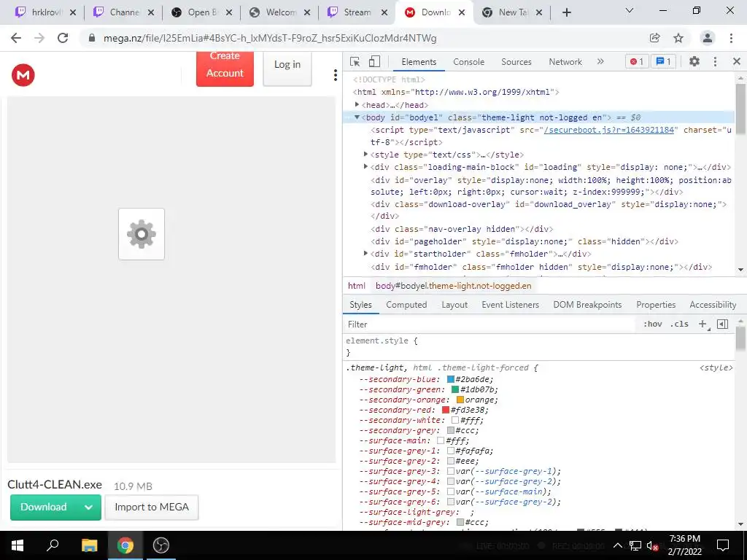Toggle the device toolbar icon in DevTools
747x560 pixels.
tap(374, 61)
